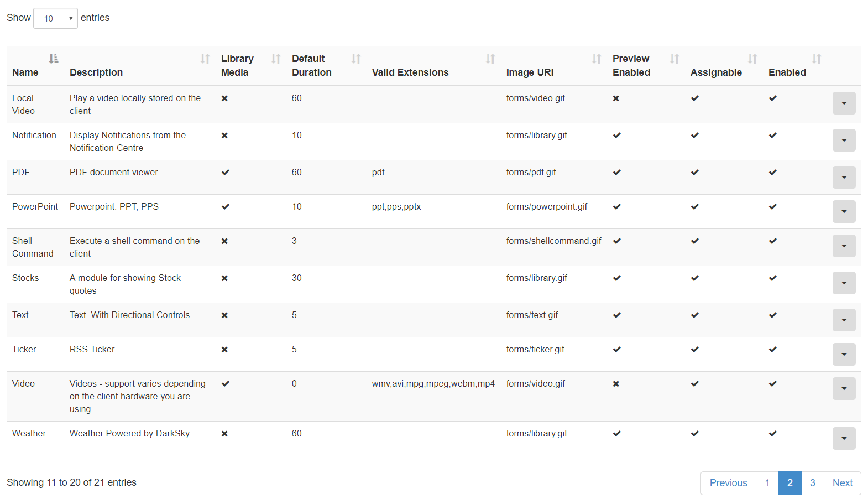Open action dropdown for Local Video row

click(x=844, y=103)
